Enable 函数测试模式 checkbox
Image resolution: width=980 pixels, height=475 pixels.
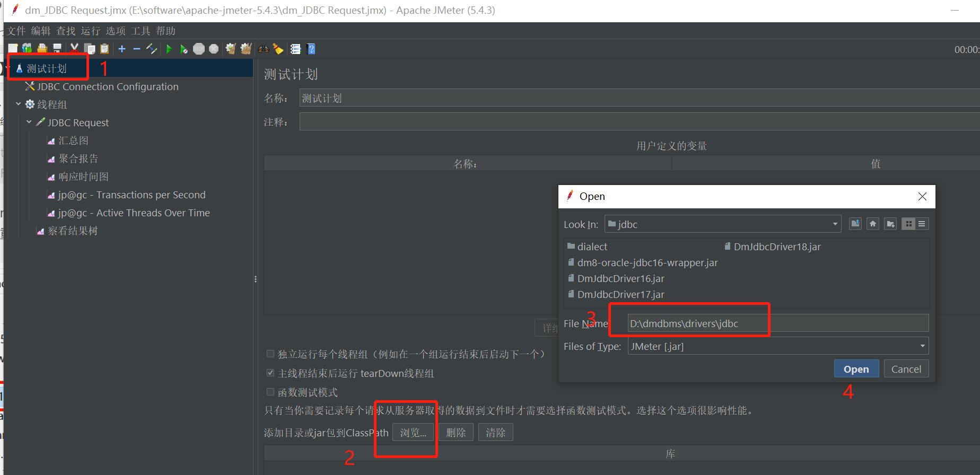[x=270, y=392]
